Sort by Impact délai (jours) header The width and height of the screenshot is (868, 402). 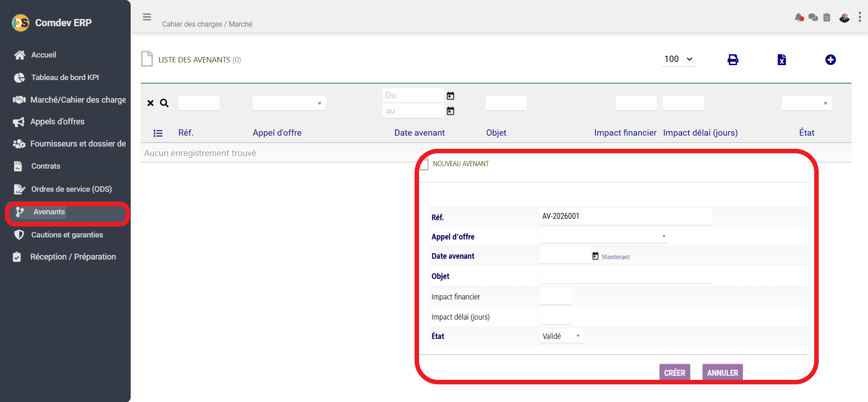click(700, 132)
